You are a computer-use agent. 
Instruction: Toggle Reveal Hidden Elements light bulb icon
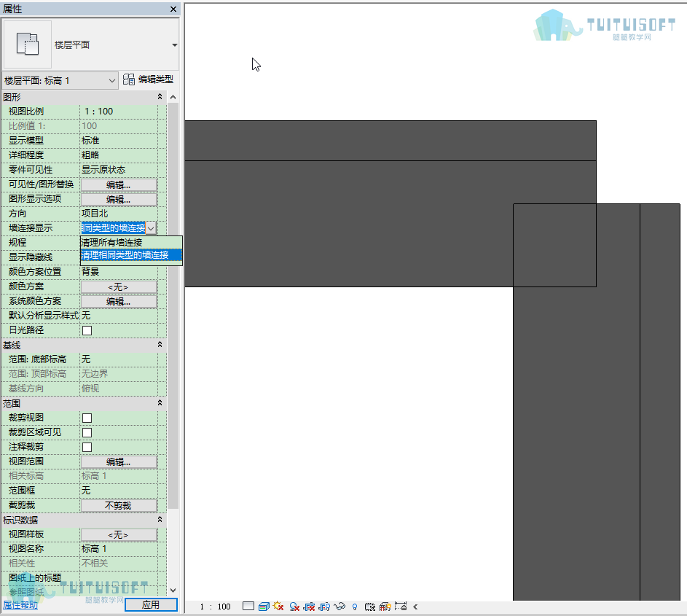tap(355, 607)
